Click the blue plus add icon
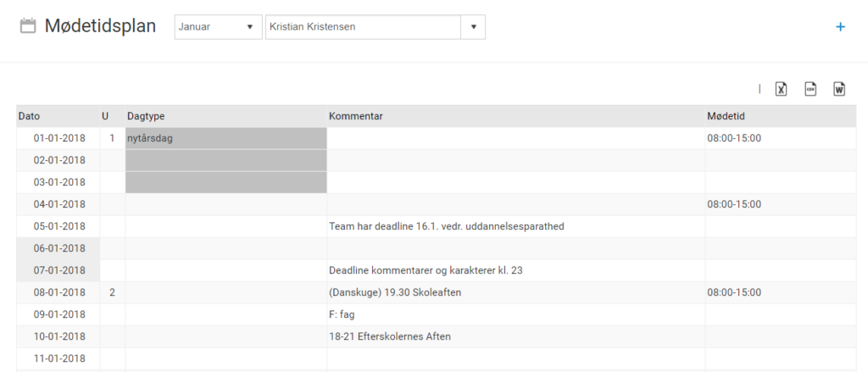This screenshot has width=868, height=372. (840, 27)
